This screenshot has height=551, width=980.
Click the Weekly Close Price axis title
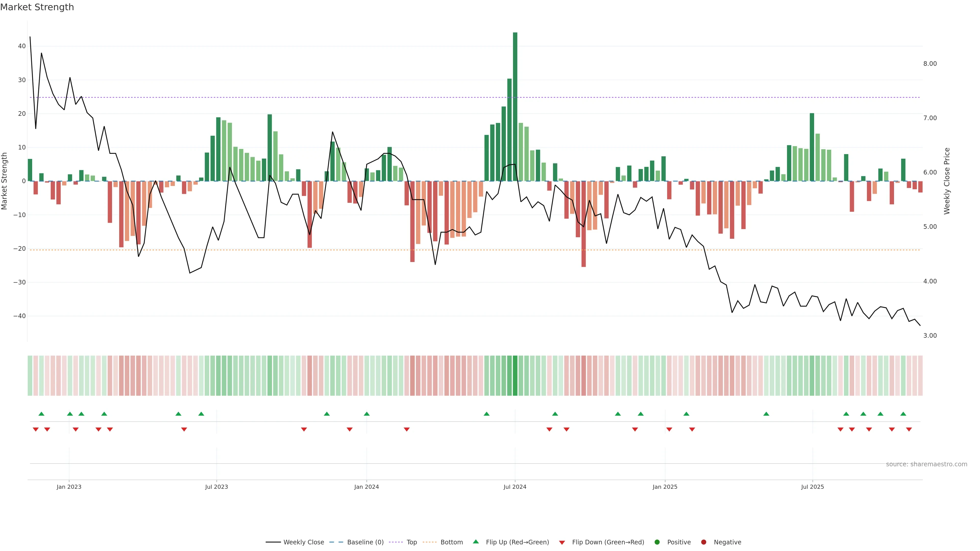947,181
